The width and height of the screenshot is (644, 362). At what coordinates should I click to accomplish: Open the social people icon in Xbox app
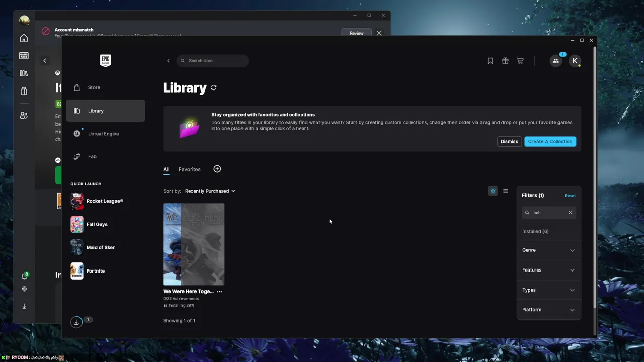tap(24, 116)
